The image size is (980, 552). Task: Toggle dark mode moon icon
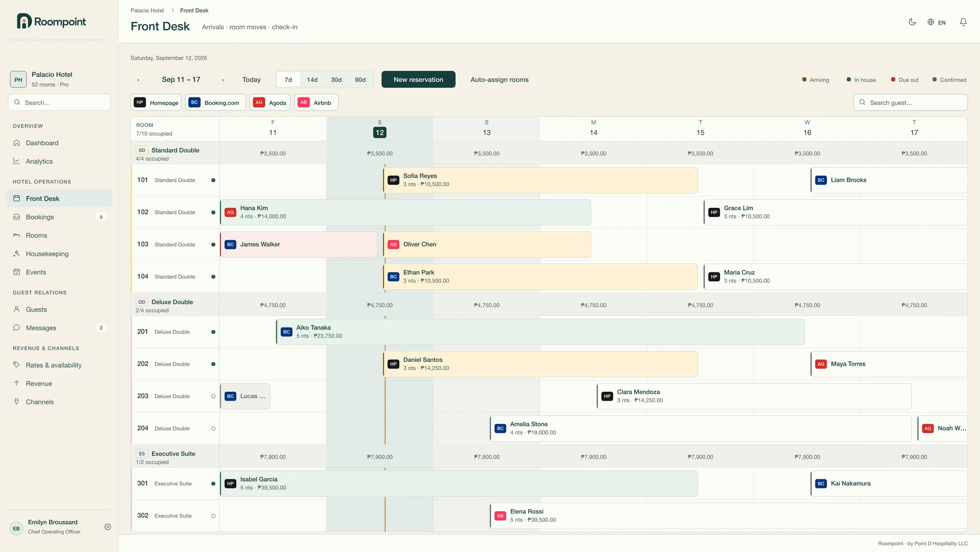tap(912, 22)
